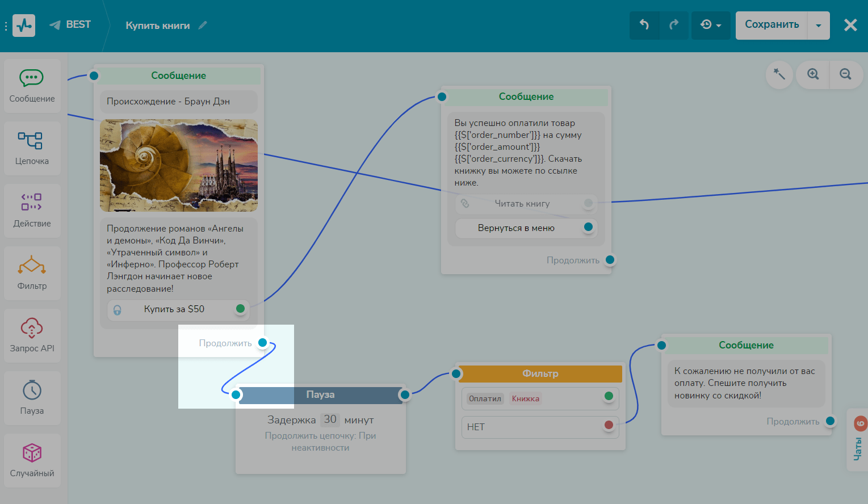Click the pencil icon to rename Купить книги
This screenshot has height=504, width=868.
coord(203,25)
